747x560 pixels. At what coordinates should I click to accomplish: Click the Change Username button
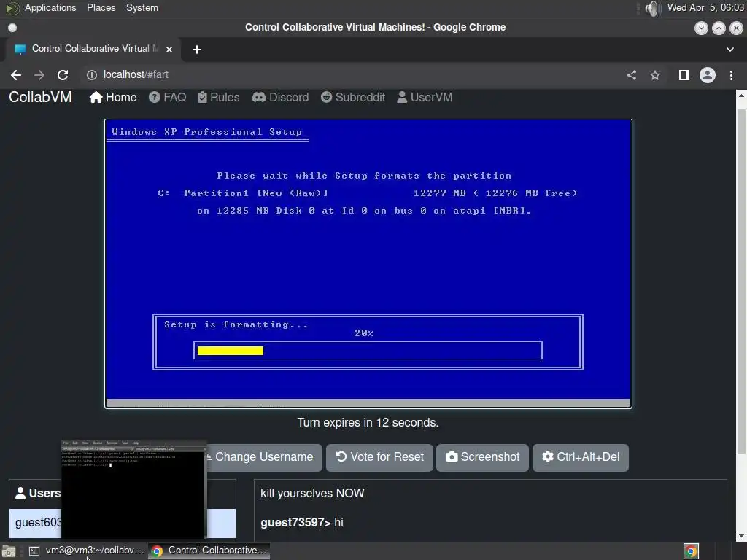pyautogui.click(x=264, y=457)
